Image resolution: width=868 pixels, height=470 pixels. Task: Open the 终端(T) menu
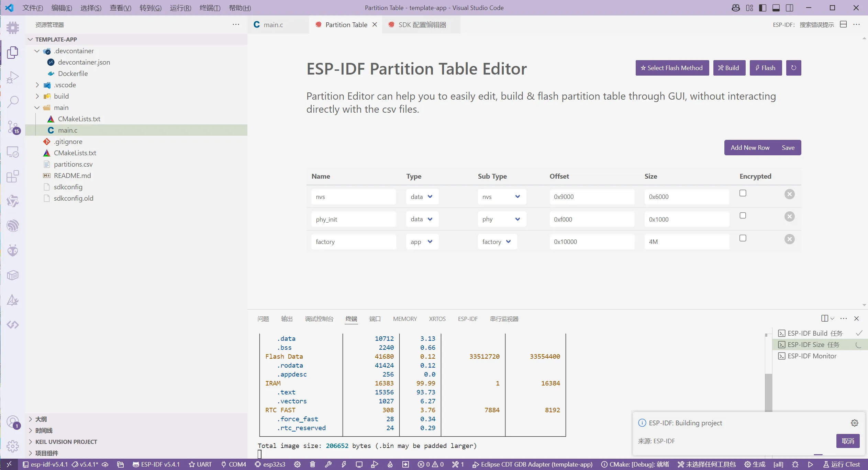point(210,8)
